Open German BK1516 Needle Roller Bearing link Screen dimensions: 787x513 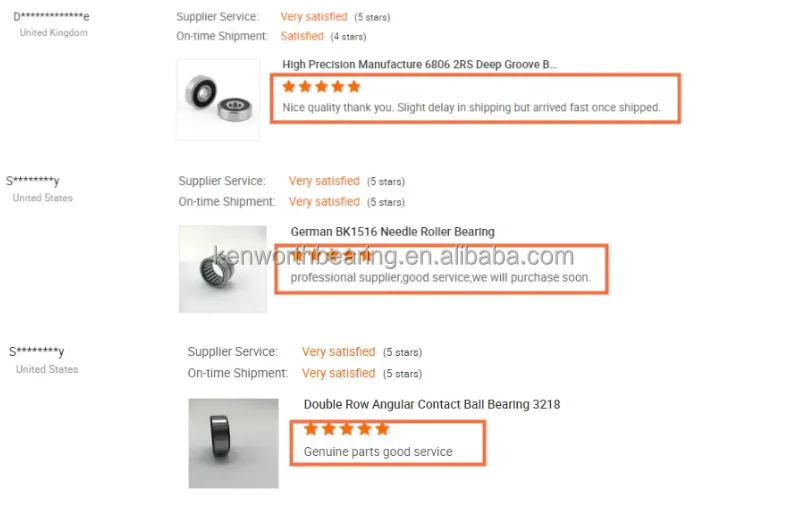(x=392, y=231)
